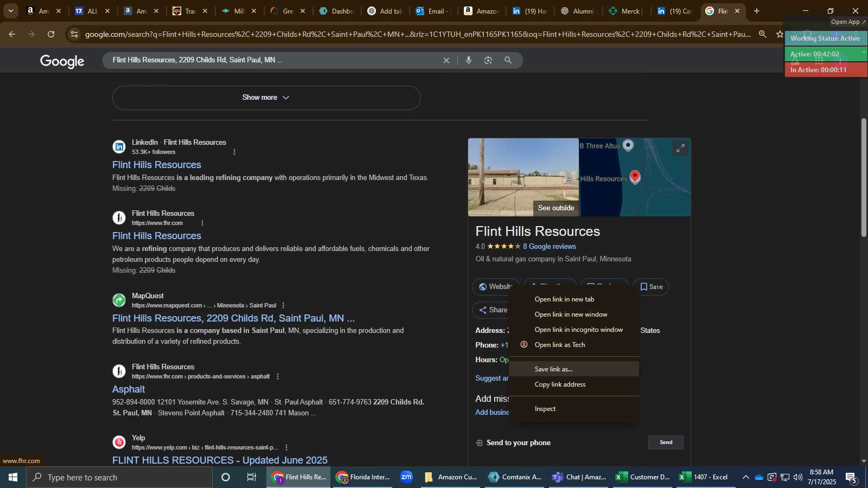Click the Save button in the knowledge panel

pos(651,287)
